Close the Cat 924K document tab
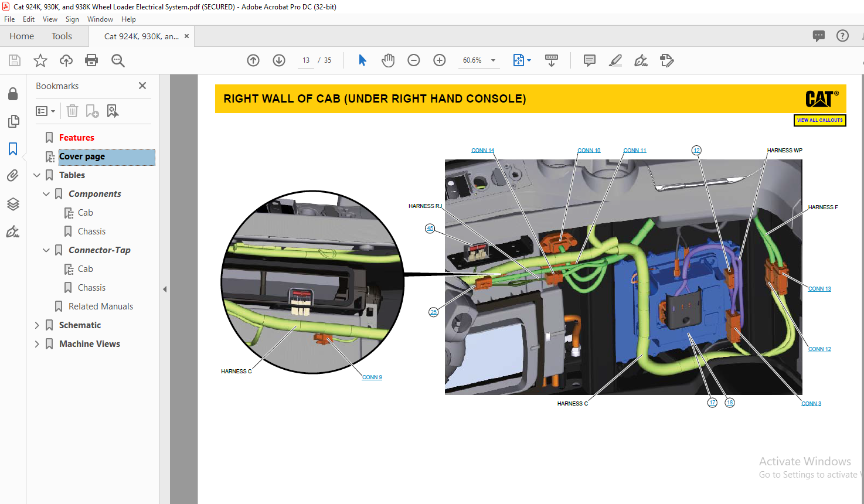Image resolution: width=864 pixels, height=504 pixels. [186, 36]
